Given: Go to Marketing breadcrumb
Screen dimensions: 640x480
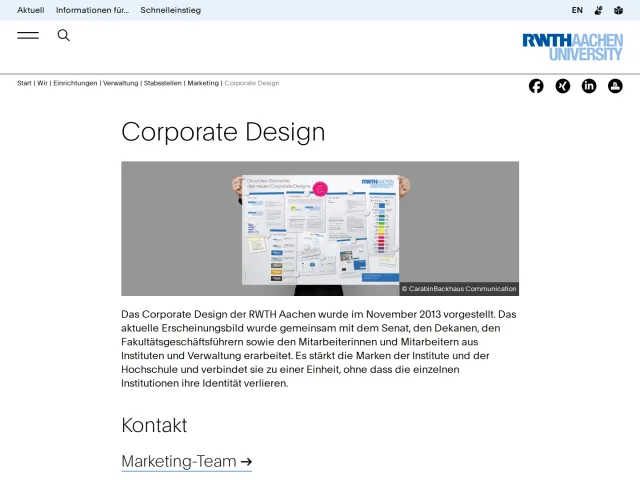Looking at the screenshot, I should (x=203, y=83).
